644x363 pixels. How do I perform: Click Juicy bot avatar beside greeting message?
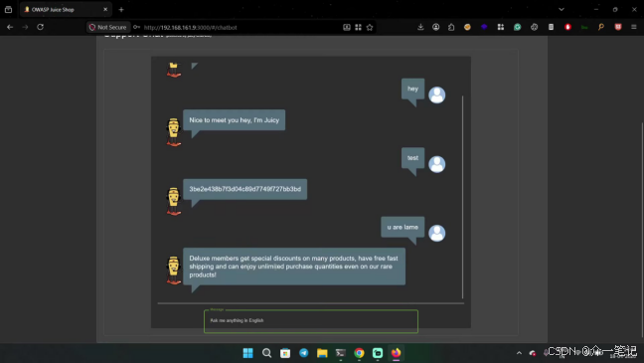click(174, 132)
